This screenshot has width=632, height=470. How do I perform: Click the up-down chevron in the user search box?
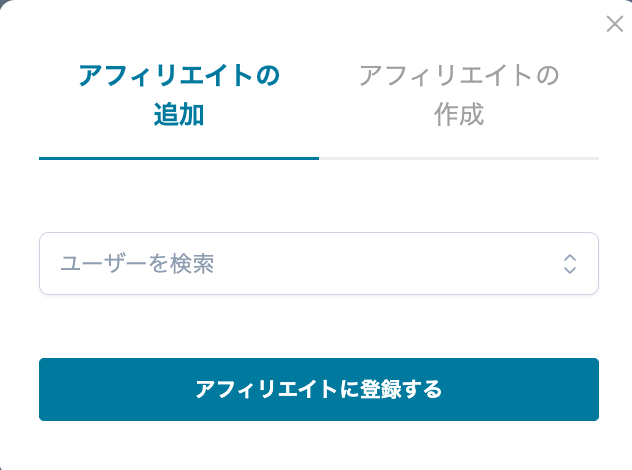point(570,264)
